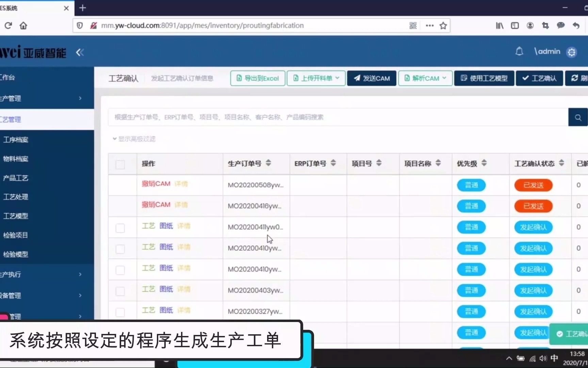The width and height of the screenshot is (588, 368).
Task: Sort by 优先级 column
Action: point(484,163)
